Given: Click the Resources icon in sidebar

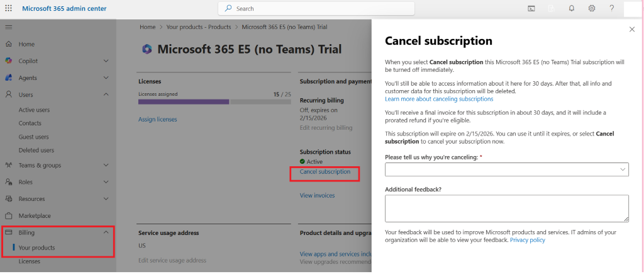Looking at the screenshot, I should pos(8,198).
